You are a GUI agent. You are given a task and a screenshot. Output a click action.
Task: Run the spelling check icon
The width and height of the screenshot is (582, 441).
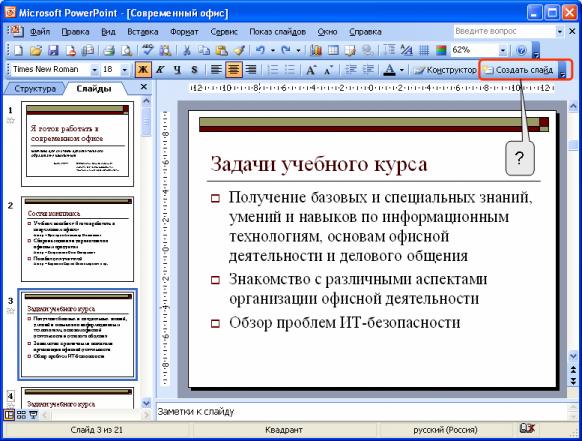click(x=147, y=50)
